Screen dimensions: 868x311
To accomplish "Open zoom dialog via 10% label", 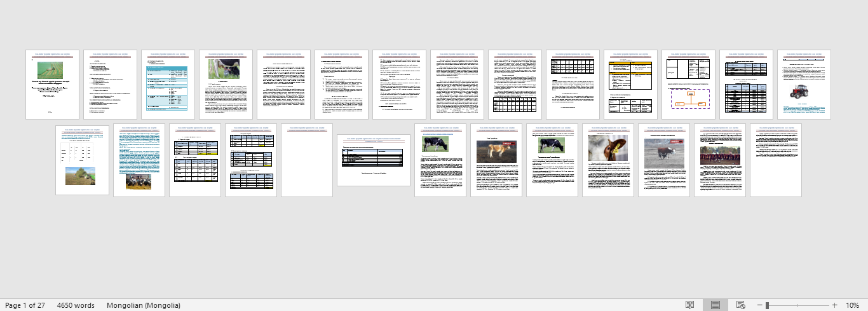I will click(852, 305).
